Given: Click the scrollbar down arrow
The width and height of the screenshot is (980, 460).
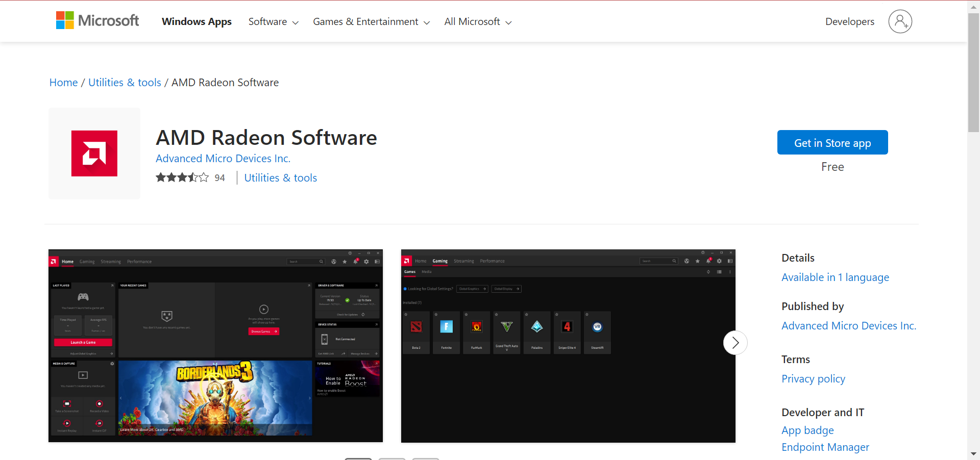Looking at the screenshot, I should (x=973, y=454).
